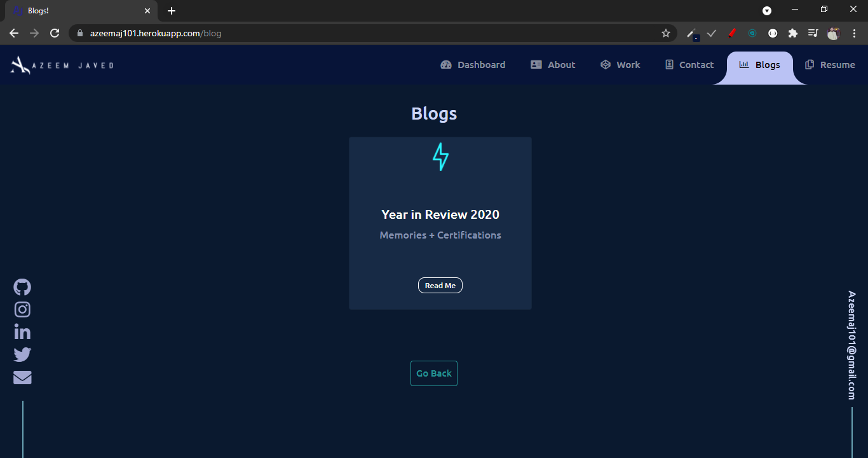
Task: Open the Twitter bird icon
Action: click(x=22, y=355)
